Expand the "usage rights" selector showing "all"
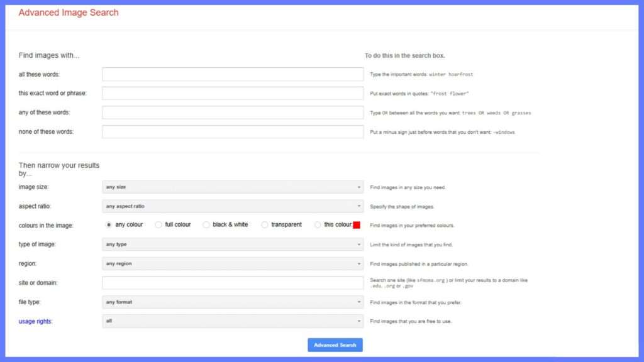The width and height of the screenshot is (644, 362). click(x=233, y=321)
